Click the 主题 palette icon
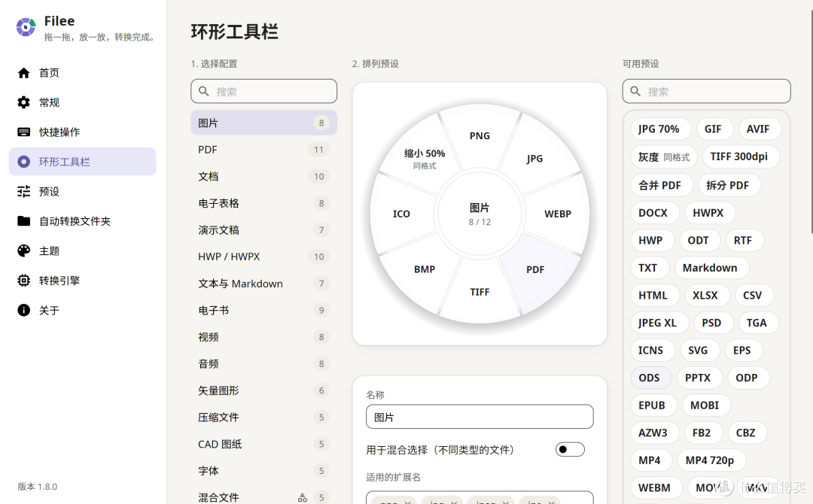This screenshot has width=813, height=504. click(23, 250)
